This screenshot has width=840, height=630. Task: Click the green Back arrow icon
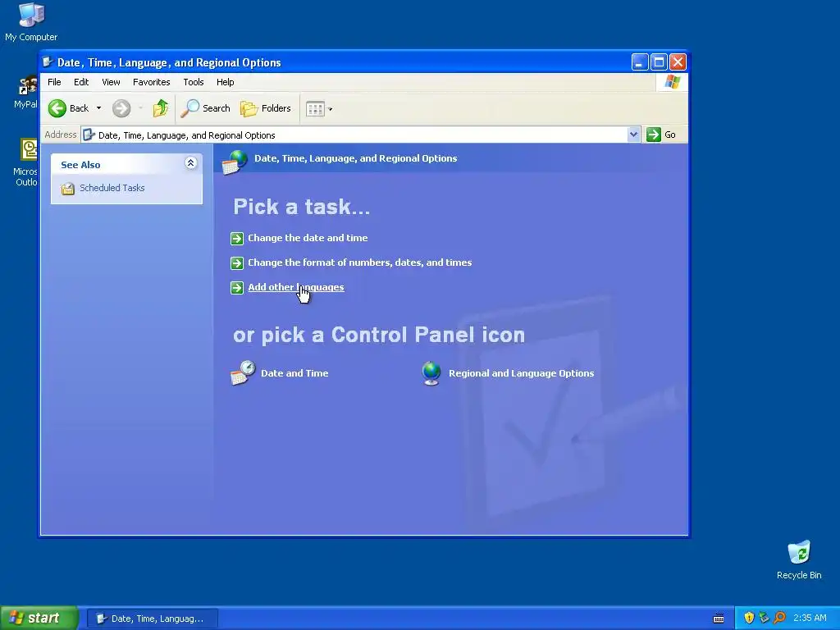(57, 109)
